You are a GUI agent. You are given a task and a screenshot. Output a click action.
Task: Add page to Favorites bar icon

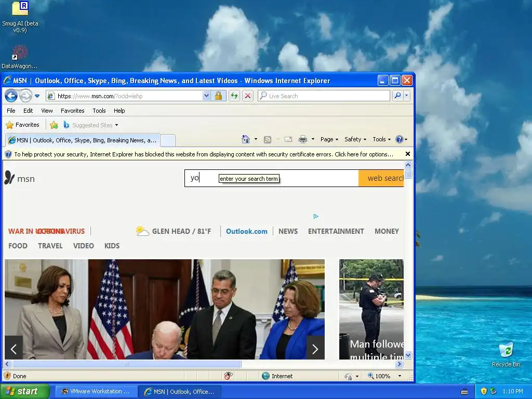(x=54, y=125)
